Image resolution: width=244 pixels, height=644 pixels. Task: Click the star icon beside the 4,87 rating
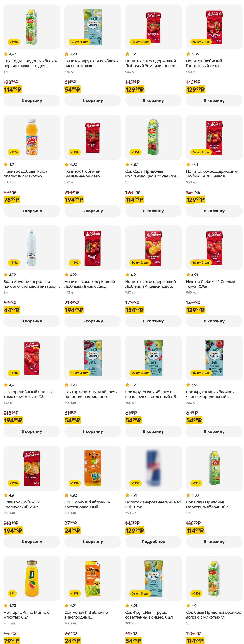click(x=127, y=165)
